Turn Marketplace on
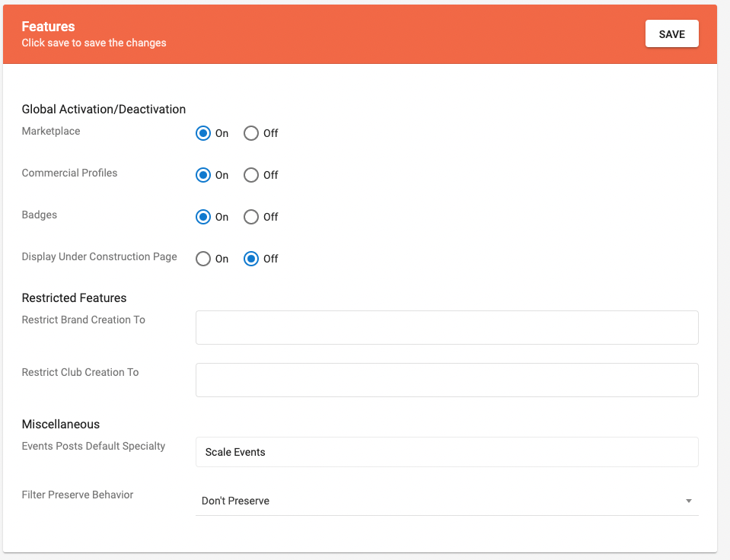 pyautogui.click(x=203, y=133)
